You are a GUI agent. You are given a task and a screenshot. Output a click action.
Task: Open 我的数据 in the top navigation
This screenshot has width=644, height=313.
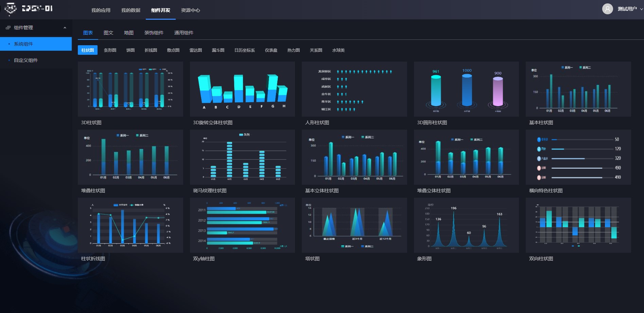click(x=131, y=10)
